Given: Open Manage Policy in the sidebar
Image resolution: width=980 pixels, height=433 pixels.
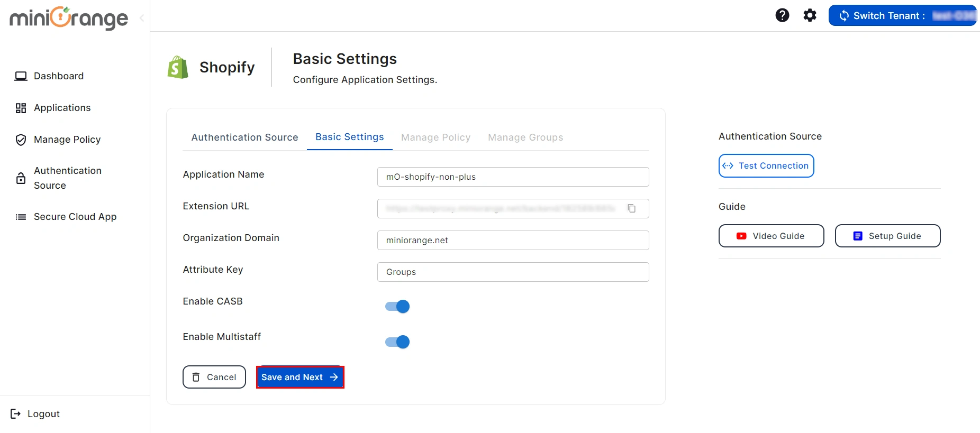Looking at the screenshot, I should [x=67, y=140].
